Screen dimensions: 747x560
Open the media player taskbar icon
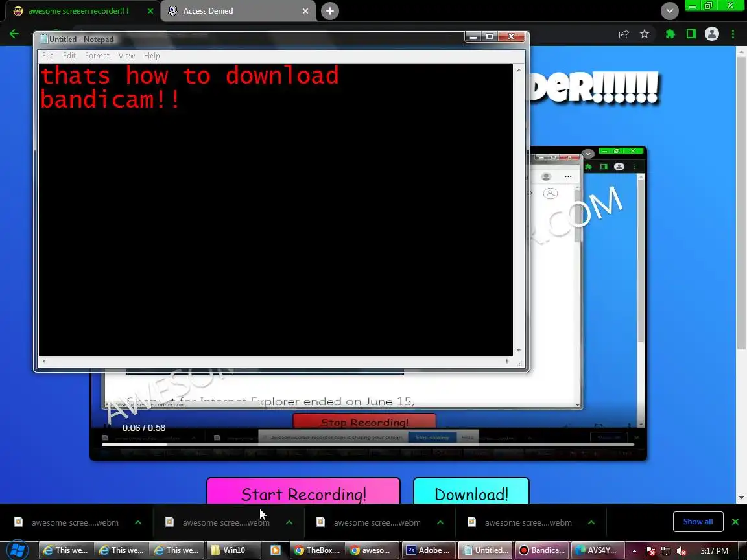click(x=276, y=550)
